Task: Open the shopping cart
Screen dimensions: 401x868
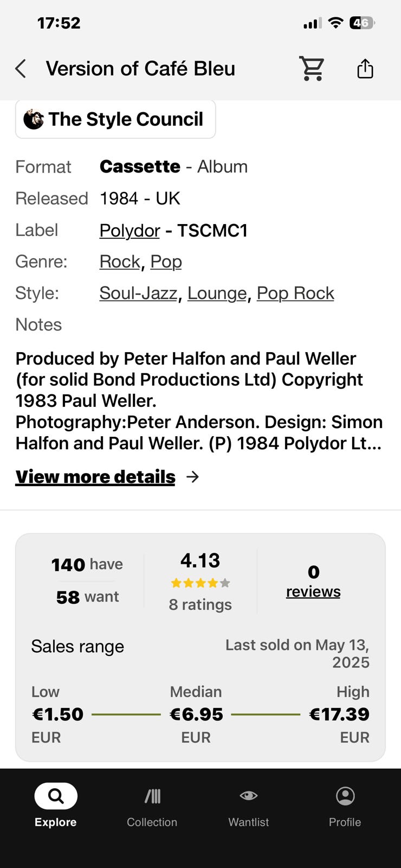Action: click(312, 69)
